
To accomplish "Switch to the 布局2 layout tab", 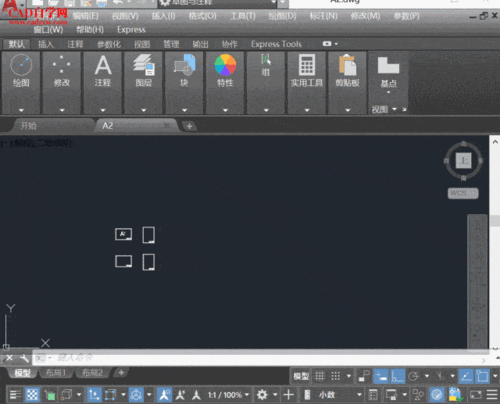I will 92,373.
